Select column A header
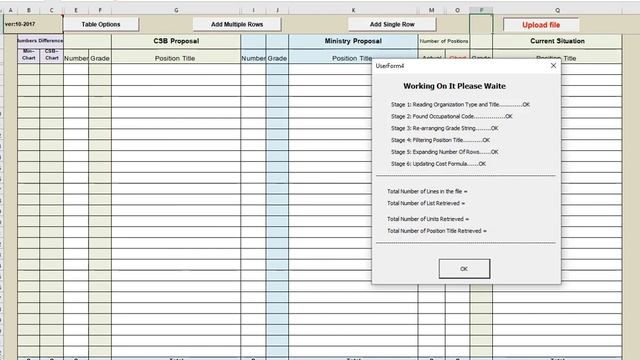 (10, 10)
